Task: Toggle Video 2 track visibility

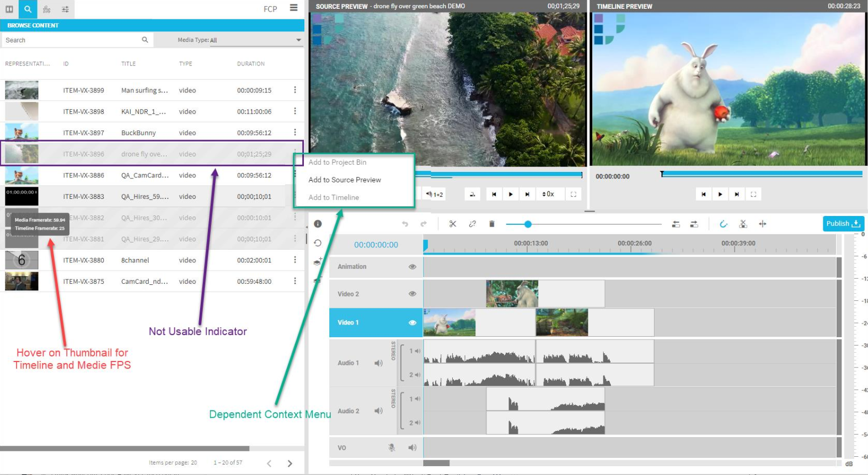Action: 412,294
